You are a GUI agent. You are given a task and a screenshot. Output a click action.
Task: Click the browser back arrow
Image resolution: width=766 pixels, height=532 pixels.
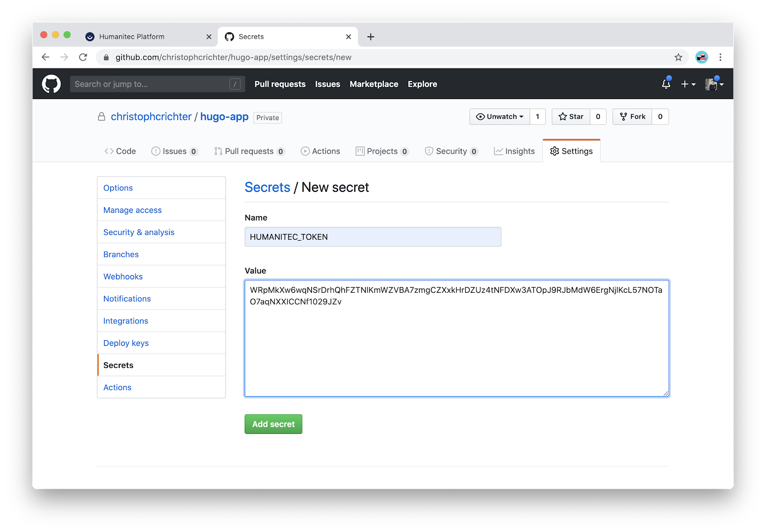(x=45, y=57)
